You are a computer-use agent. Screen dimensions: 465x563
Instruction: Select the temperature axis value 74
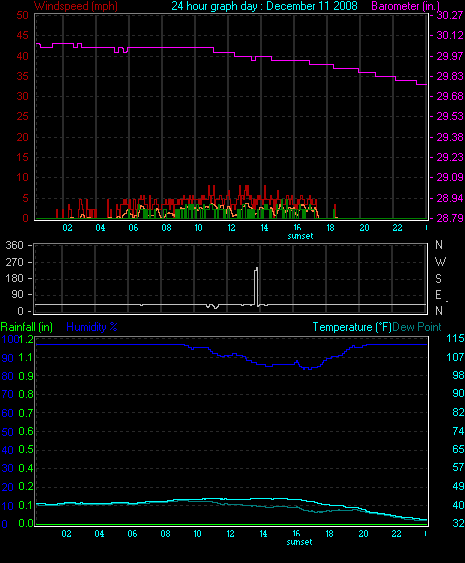[x=458, y=431]
